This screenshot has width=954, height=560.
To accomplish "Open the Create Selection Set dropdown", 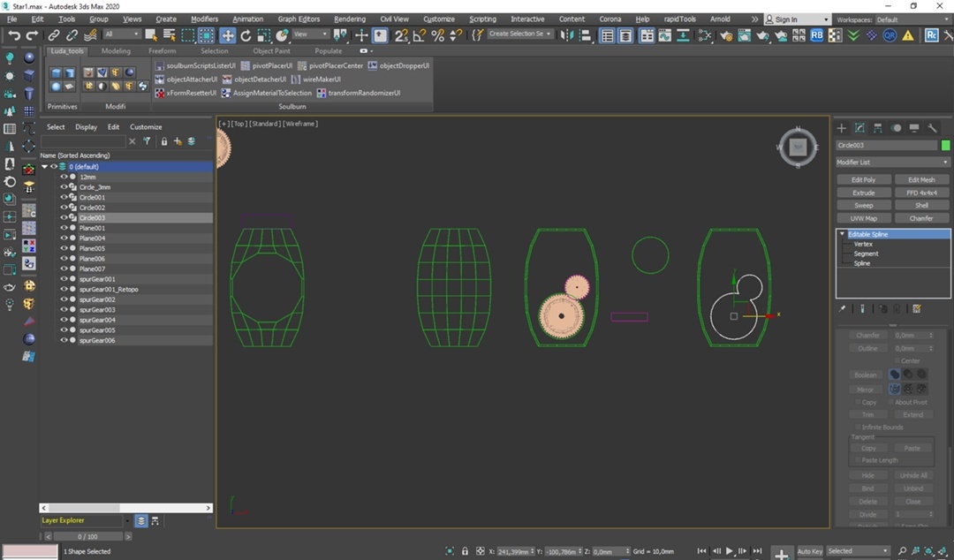I will coord(520,34).
